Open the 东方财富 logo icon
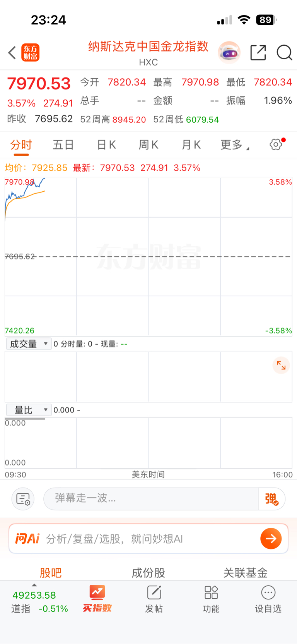The height and width of the screenshot is (644, 297). point(31,53)
